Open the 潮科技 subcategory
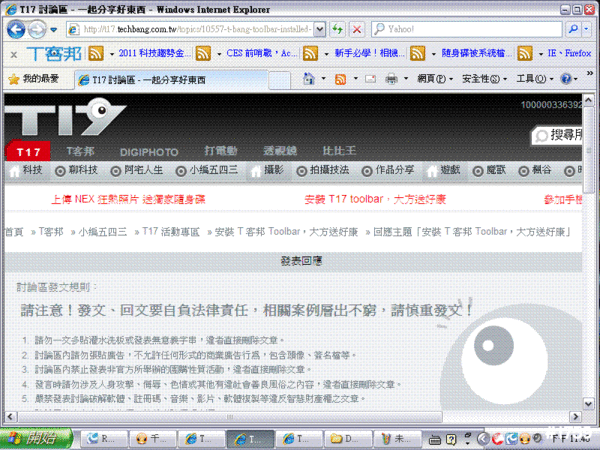This screenshot has width=600, height=450. pyautogui.click(x=77, y=170)
